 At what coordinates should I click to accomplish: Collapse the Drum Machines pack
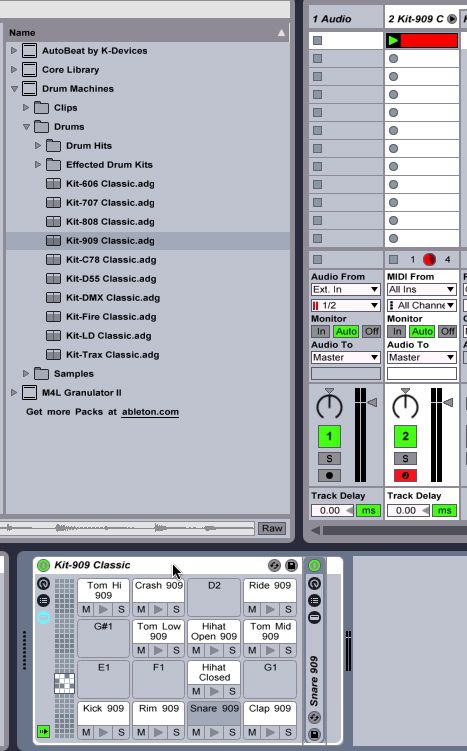click(14, 89)
